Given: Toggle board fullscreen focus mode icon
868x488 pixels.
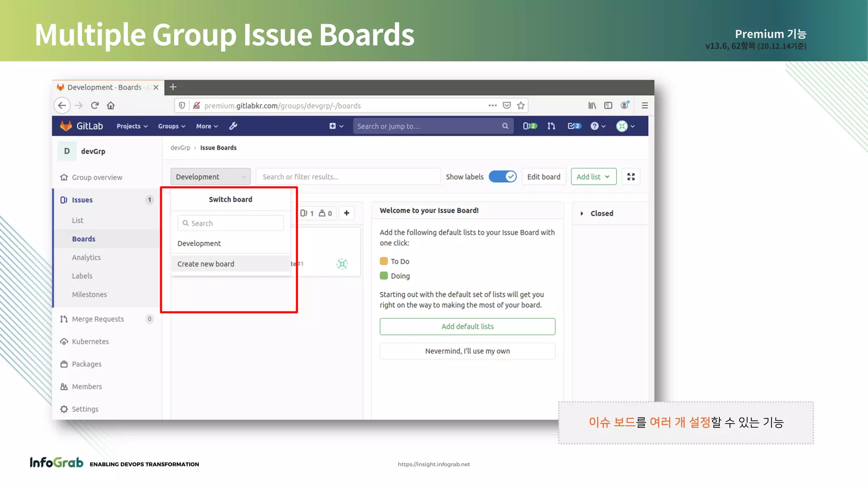Looking at the screenshot, I should coord(631,177).
